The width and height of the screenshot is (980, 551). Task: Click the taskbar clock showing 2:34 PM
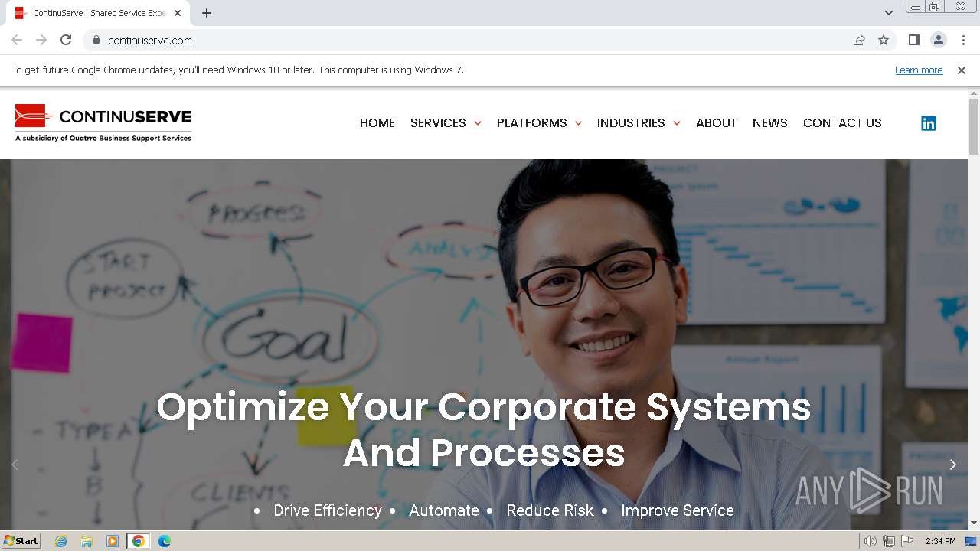coord(940,541)
